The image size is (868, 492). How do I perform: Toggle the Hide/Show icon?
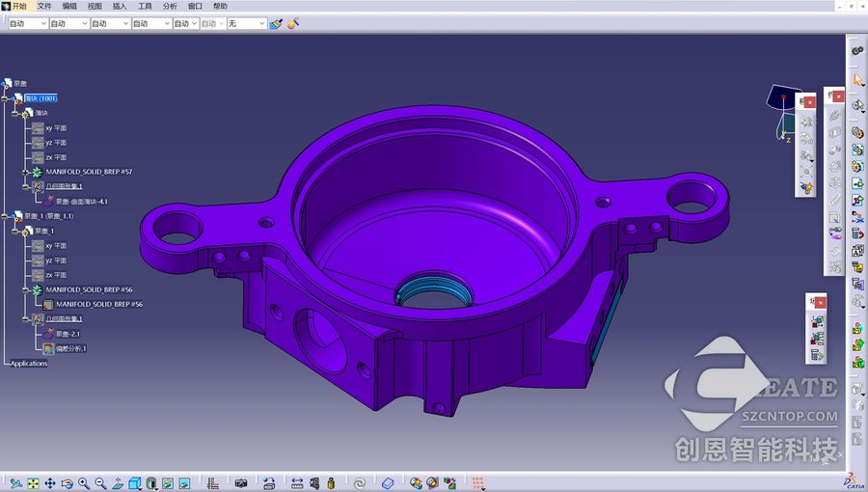(x=168, y=483)
